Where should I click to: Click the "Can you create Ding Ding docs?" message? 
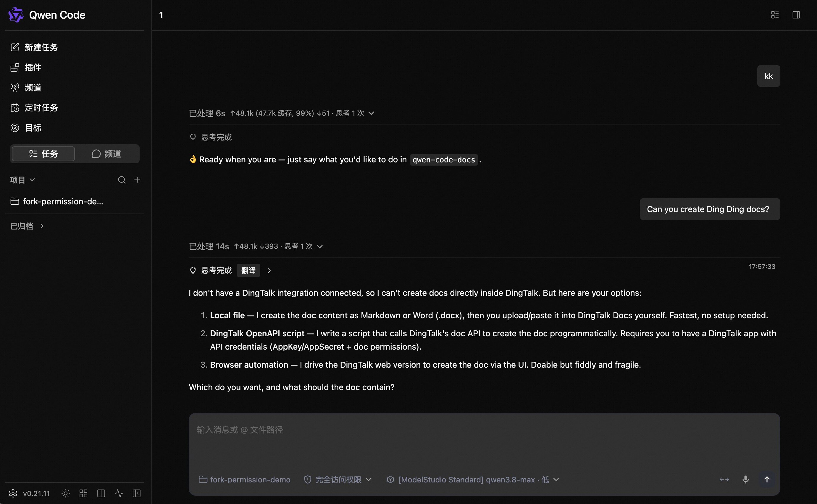pos(710,209)
